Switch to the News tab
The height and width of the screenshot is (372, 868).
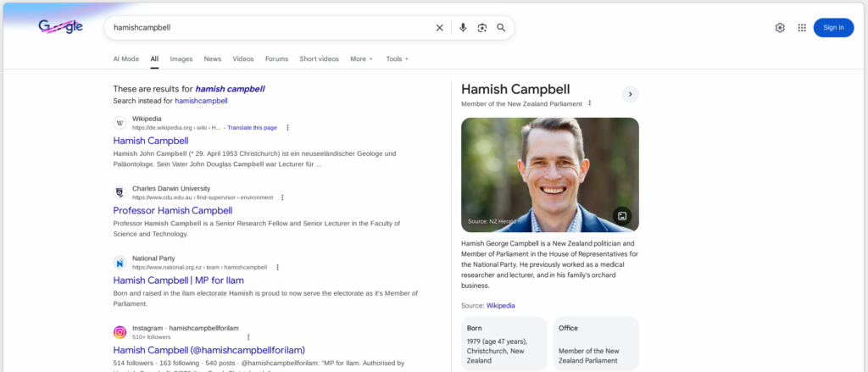pyautogui.click(x=213, y=59)
